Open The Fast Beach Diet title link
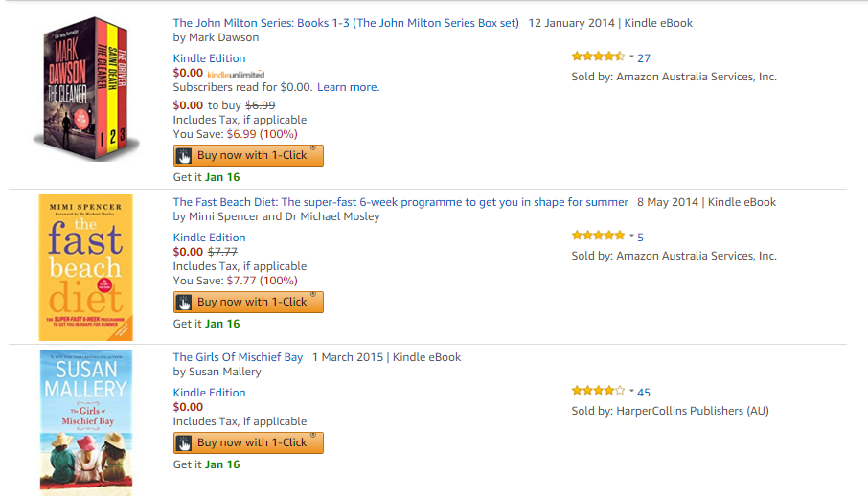The width and height of the screenshot is (868, 498). tap(400, 202)
